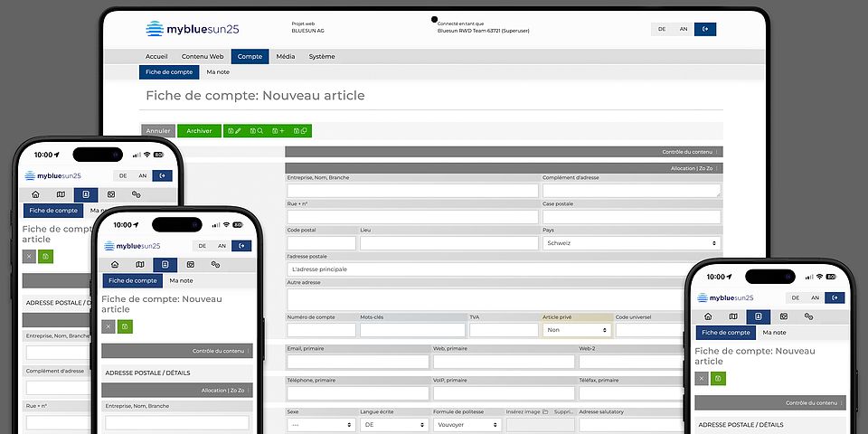Switch language to AN on the tablet

tap(684, 29)
